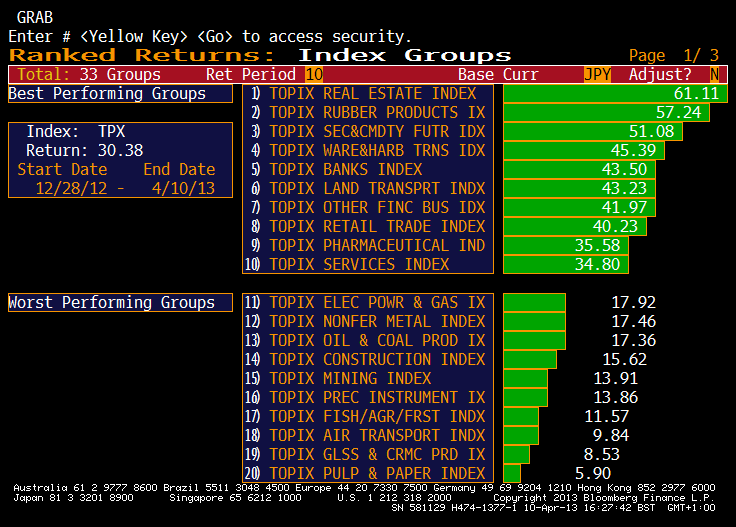The image size is (736, 527).
Task: Click the green bar showing 35.58
Action: pyautogui.click(x=566, y=245)
